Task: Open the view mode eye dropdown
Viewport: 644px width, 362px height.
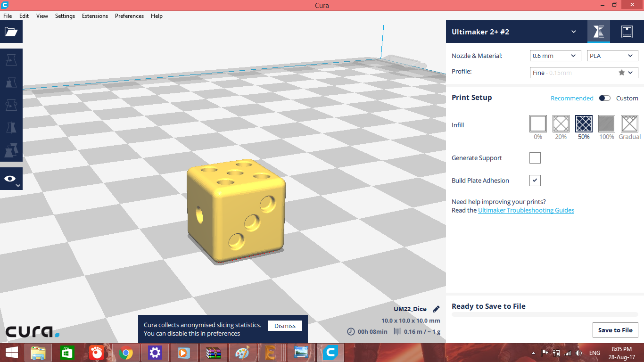Action: pos(11,179)
